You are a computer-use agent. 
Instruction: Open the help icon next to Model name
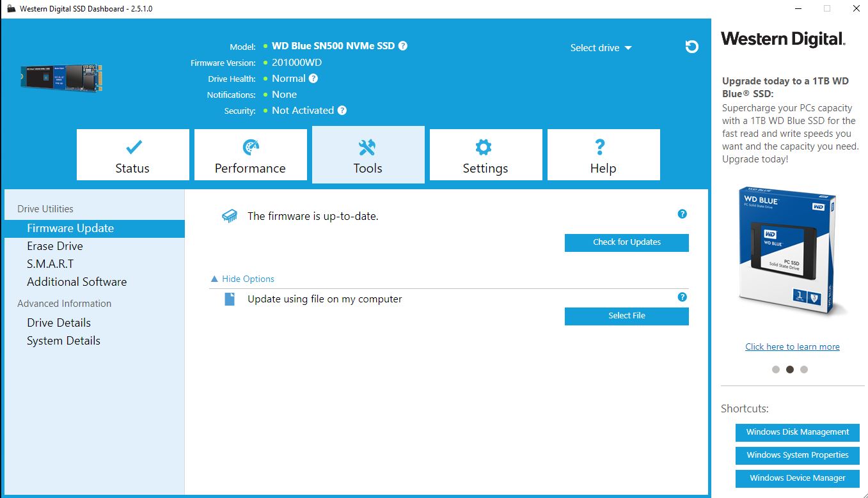tap(403, 46)
